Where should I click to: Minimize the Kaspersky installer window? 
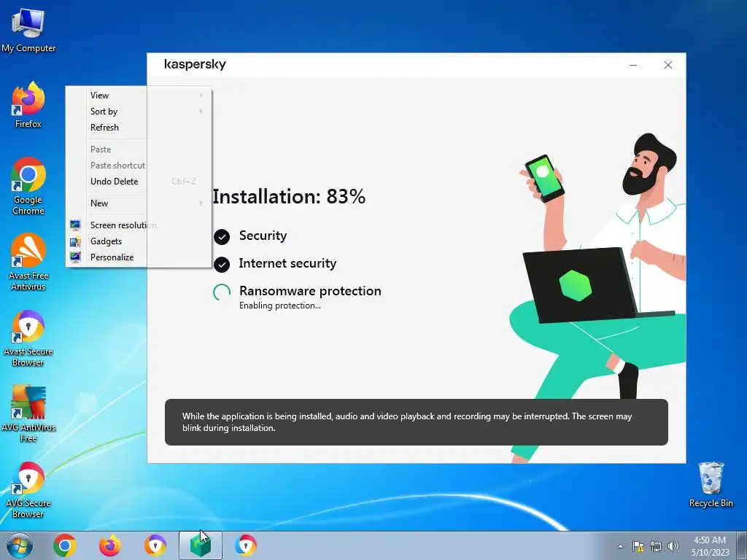tap(633, 65)
